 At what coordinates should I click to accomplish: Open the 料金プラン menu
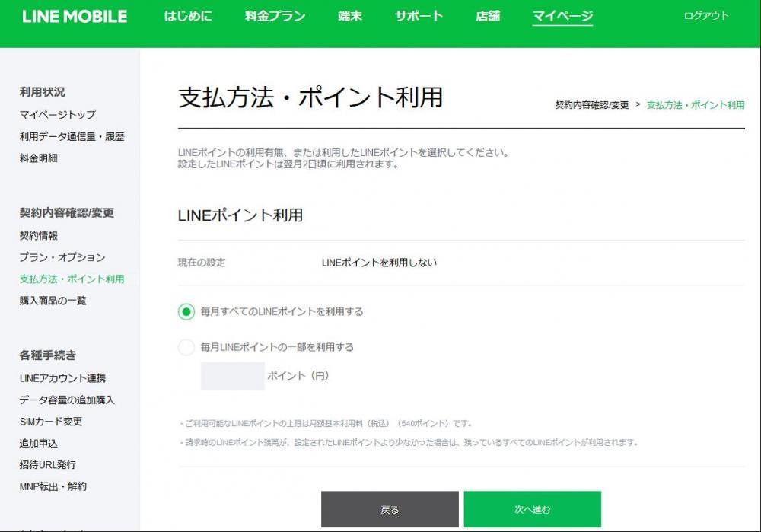coord(275,16)
